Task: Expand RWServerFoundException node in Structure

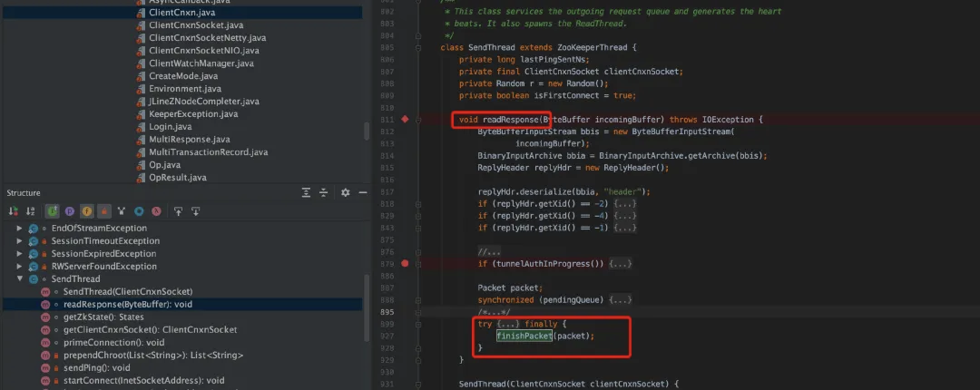Action: [19, 267]
